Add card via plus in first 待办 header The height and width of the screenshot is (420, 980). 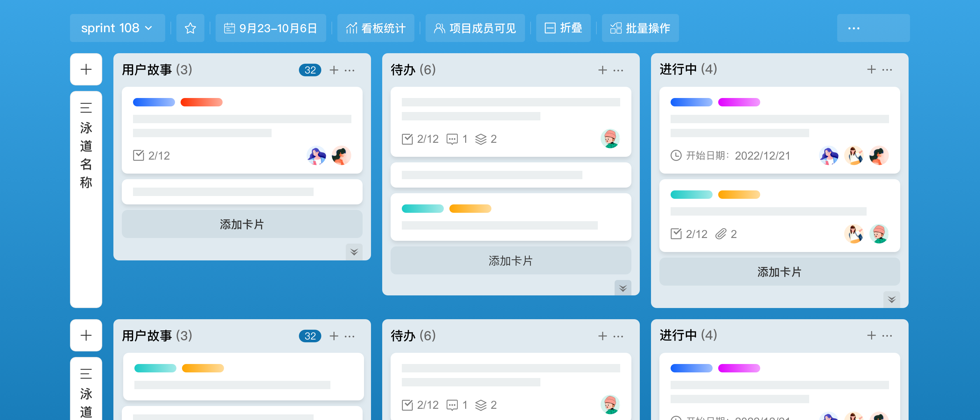click(x=603, y=70)
